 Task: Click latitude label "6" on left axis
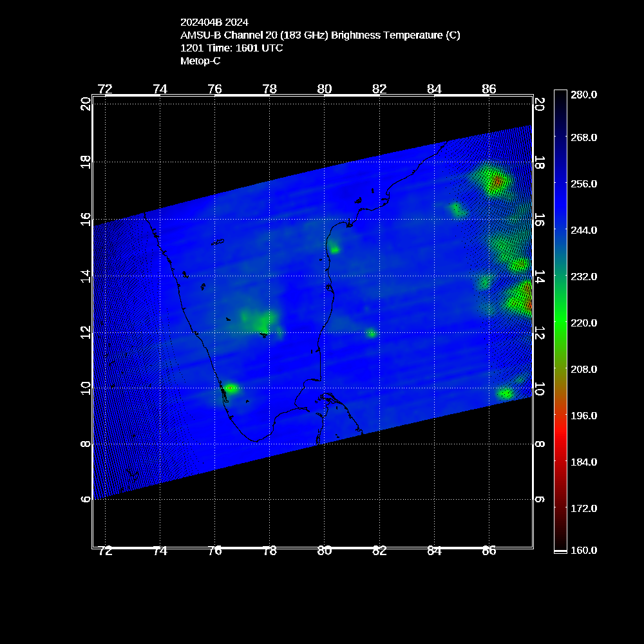click(x=86, y=500)
